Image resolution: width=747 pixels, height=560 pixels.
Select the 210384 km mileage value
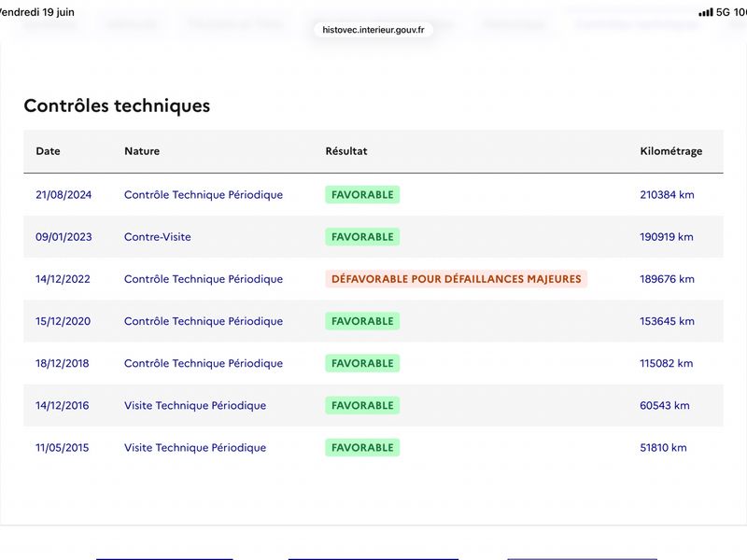tap(667, 195)
